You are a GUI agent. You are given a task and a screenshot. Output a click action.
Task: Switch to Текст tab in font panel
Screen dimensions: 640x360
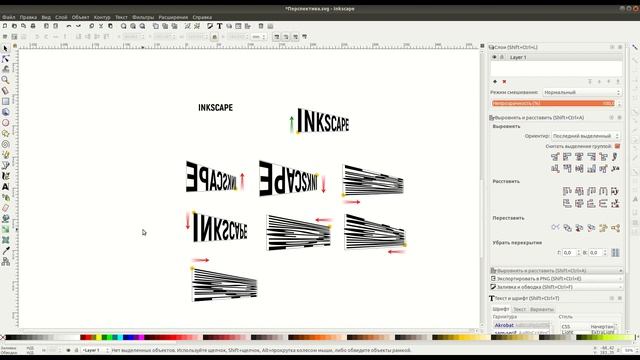[520, 309]
